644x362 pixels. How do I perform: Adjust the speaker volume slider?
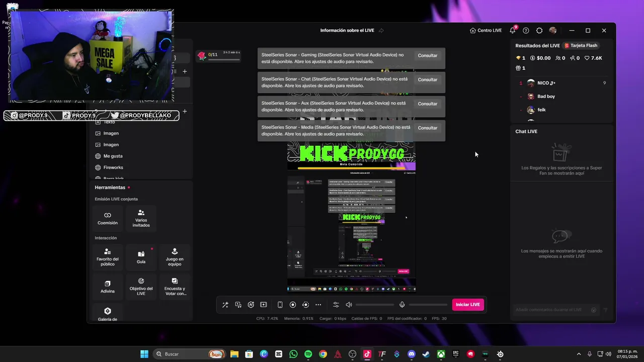(x=375, y=305)
